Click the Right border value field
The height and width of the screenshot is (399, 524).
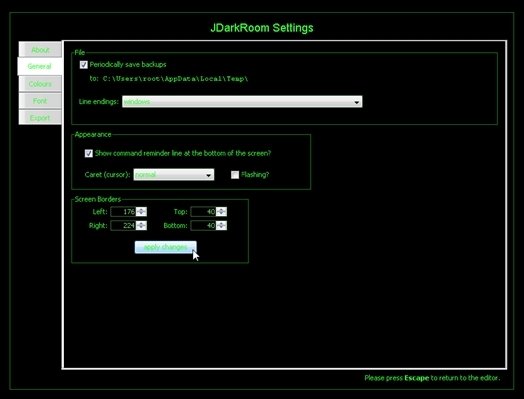[x=123, y=226]
